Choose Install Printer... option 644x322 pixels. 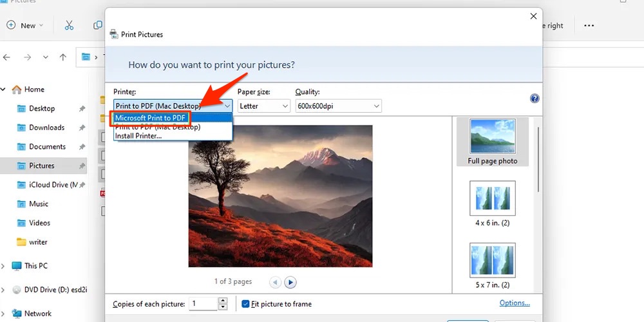tap(173, 136)
